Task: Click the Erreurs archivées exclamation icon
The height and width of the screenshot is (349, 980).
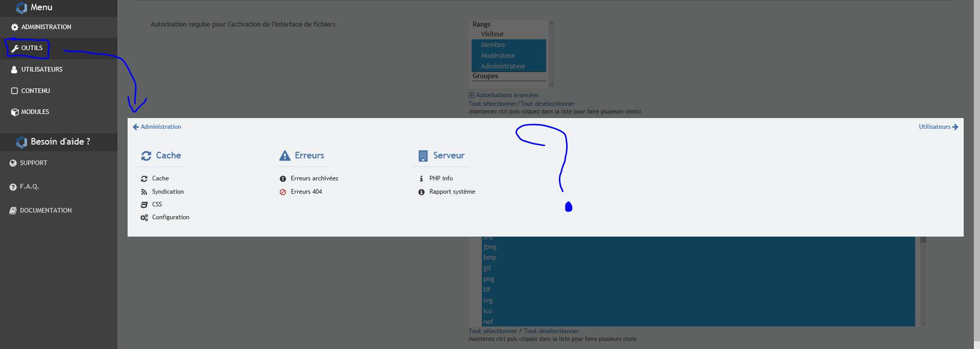Action: 283,179
